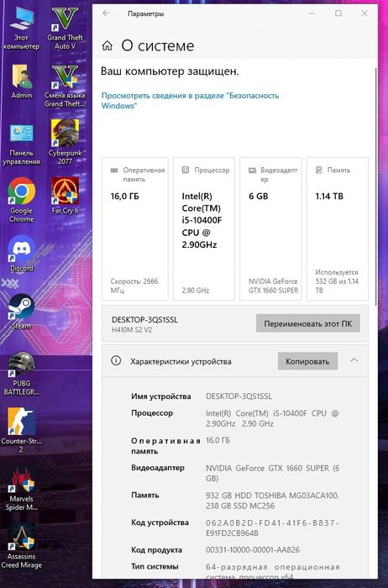Click the 6 GB video adapter value

click(259, 196)
